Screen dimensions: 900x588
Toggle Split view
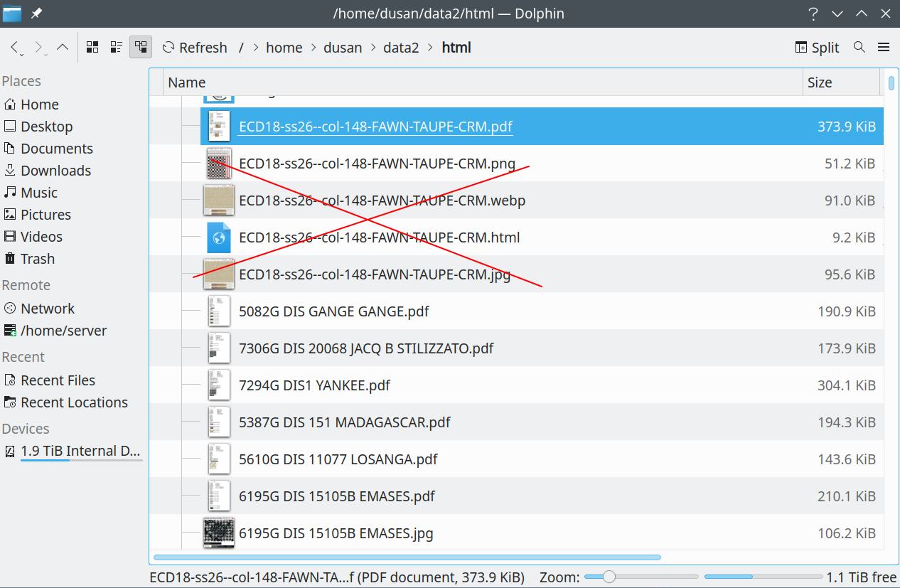(x=817, y=48)
